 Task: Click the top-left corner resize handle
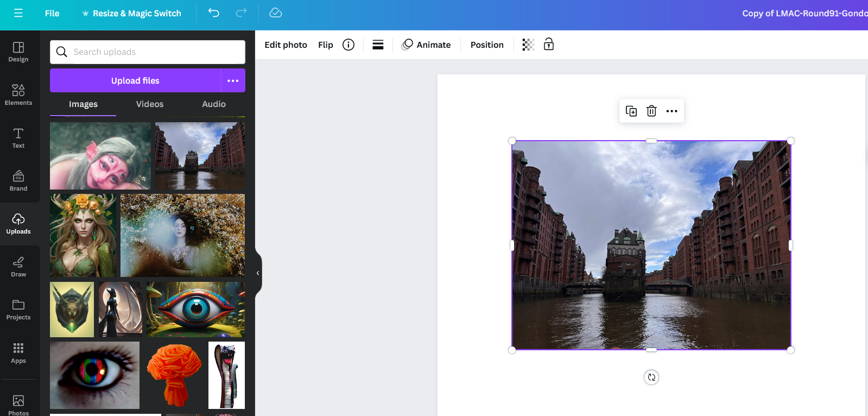coord(512,141)
